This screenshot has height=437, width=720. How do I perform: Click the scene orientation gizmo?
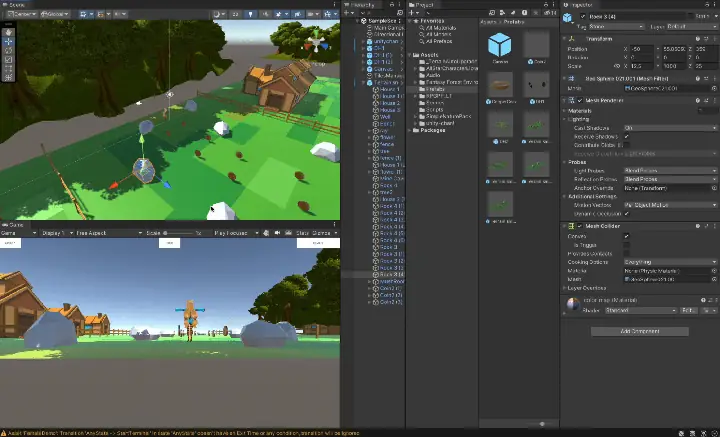(x=316, y=45)
